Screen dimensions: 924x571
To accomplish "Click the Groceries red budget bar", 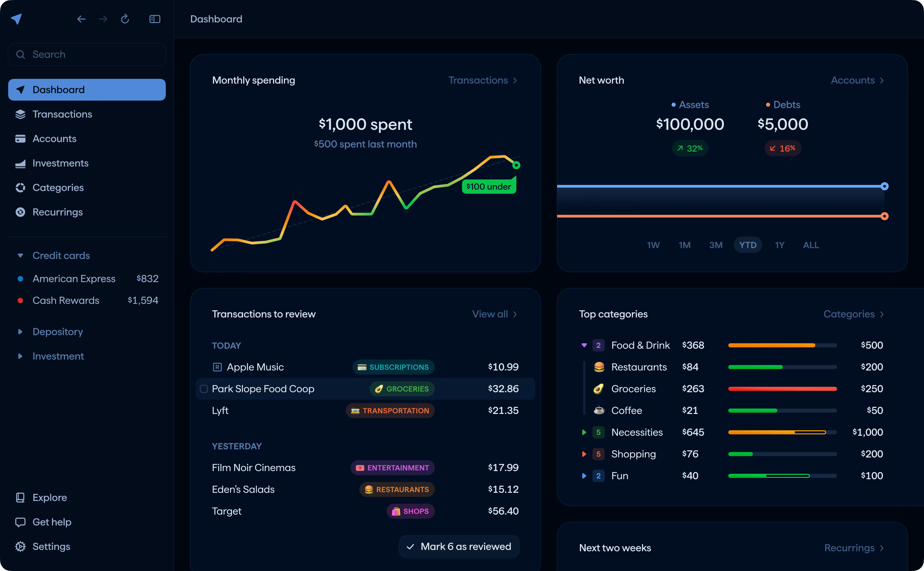I will (782, 389).
